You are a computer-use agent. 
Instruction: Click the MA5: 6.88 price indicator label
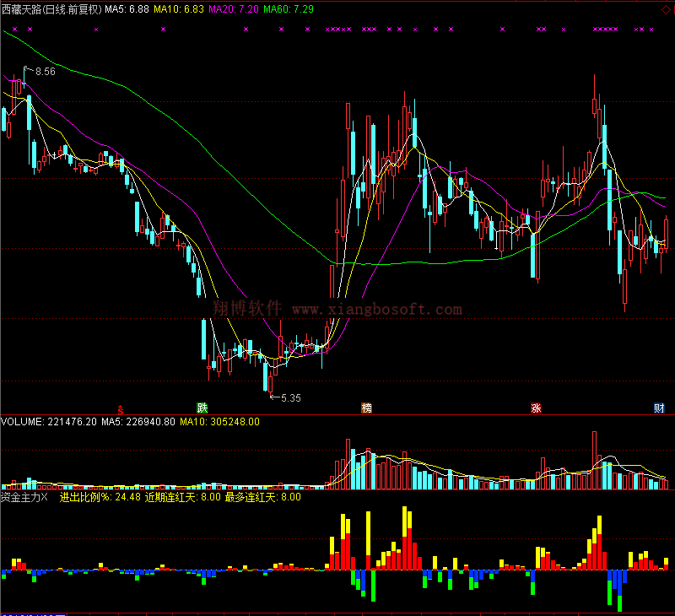[127, 9]
